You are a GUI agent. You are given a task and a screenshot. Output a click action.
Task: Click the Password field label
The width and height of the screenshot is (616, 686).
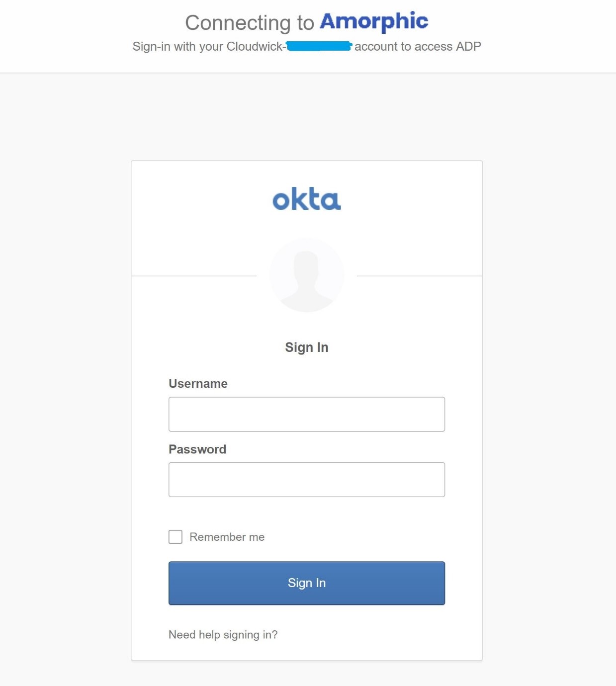click(x=197, y=449)
